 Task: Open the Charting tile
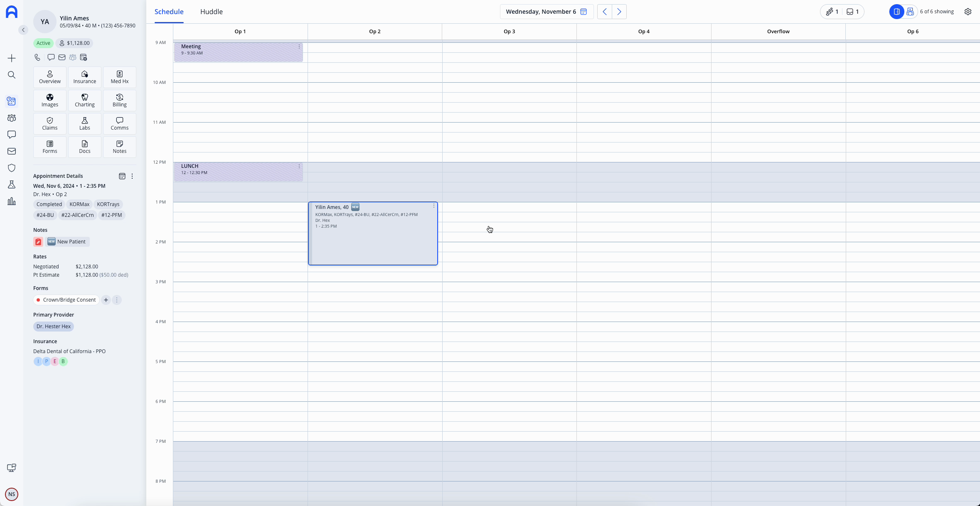(85, 101)
